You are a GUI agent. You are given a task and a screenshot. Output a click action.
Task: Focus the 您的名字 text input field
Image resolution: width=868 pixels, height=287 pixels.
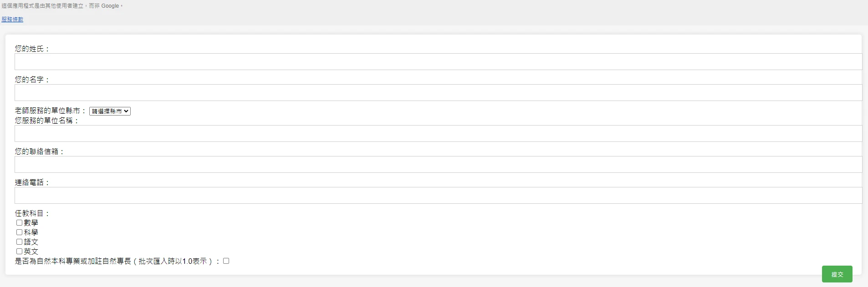438,93
